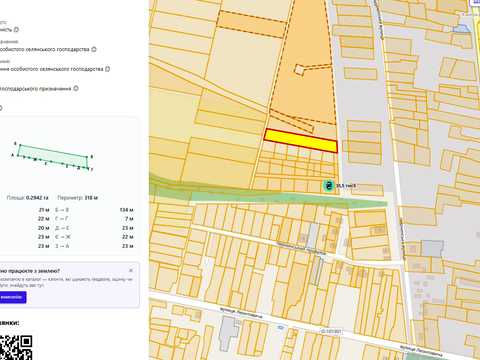Click the price label beside the teal marker
Image resolution: width=480 pixels, height=360 pixels.
click(x=346, y=185)
